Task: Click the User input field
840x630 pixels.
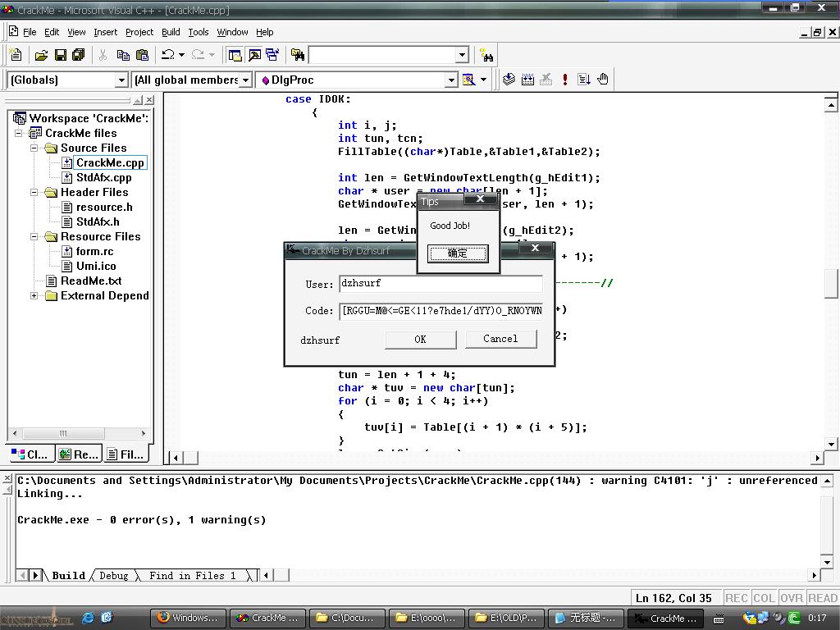Action: (441, 284)
